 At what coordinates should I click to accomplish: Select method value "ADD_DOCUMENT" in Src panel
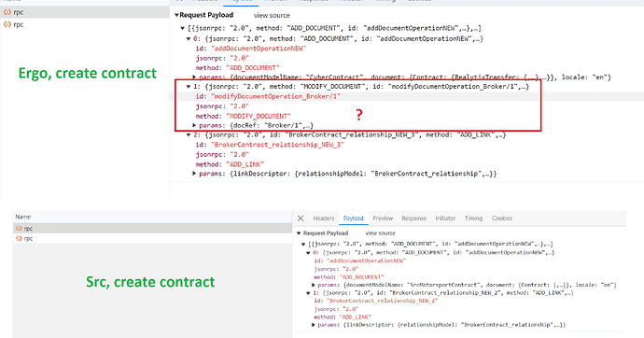tap(361, 277)
